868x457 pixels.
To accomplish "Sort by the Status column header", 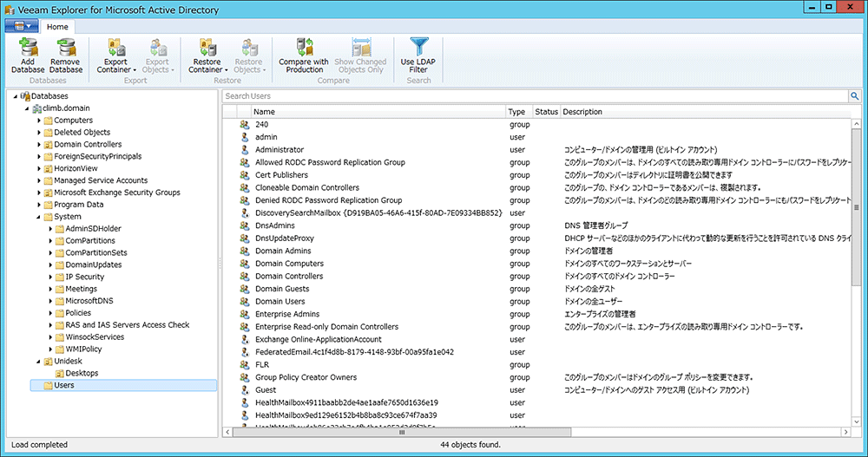I will [546, 112].
